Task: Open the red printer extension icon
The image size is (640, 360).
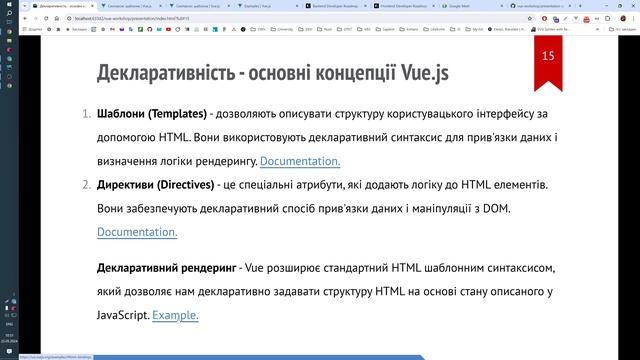Action: click(587, 19)
